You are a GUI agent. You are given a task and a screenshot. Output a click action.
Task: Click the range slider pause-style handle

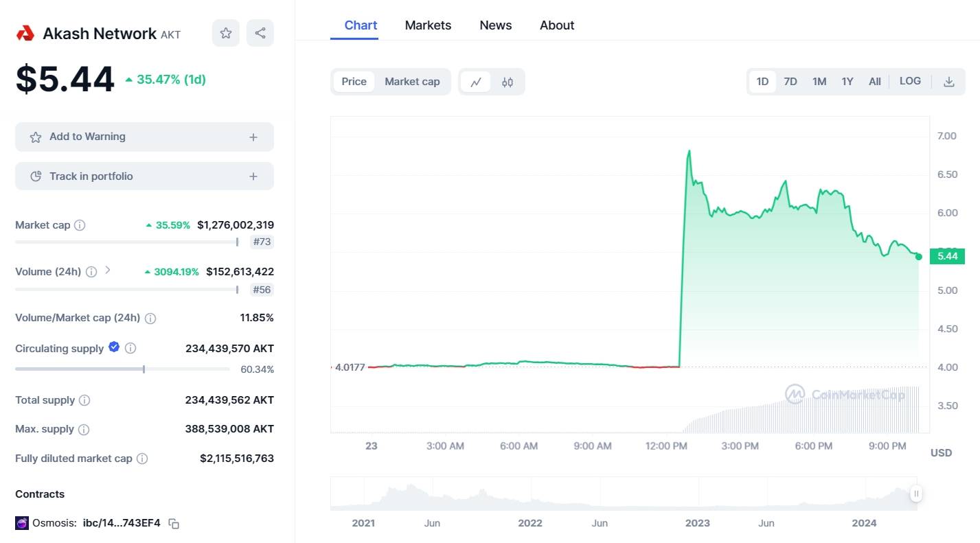click(x=916, y=494)
